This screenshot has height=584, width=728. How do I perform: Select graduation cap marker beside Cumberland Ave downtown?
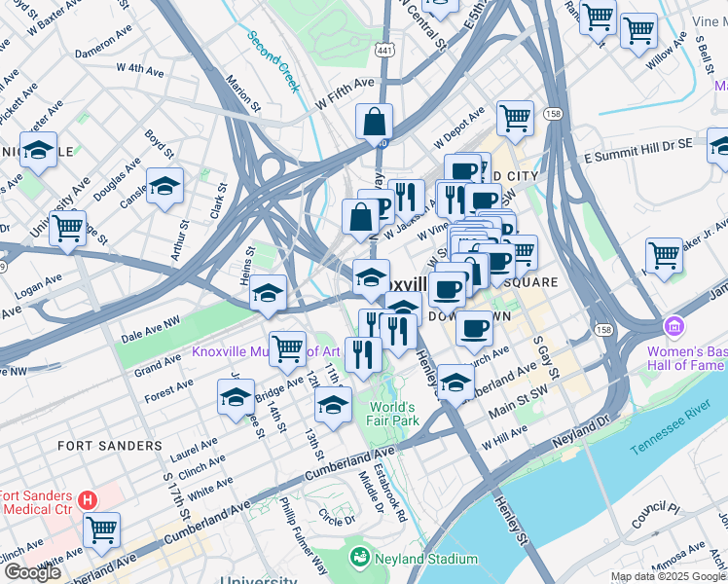pos(455,384)
